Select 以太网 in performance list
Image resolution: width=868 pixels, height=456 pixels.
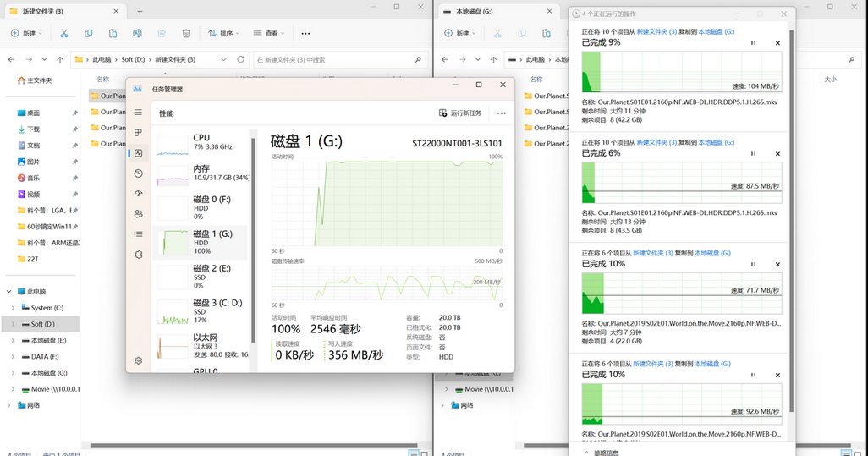(202, 346)
